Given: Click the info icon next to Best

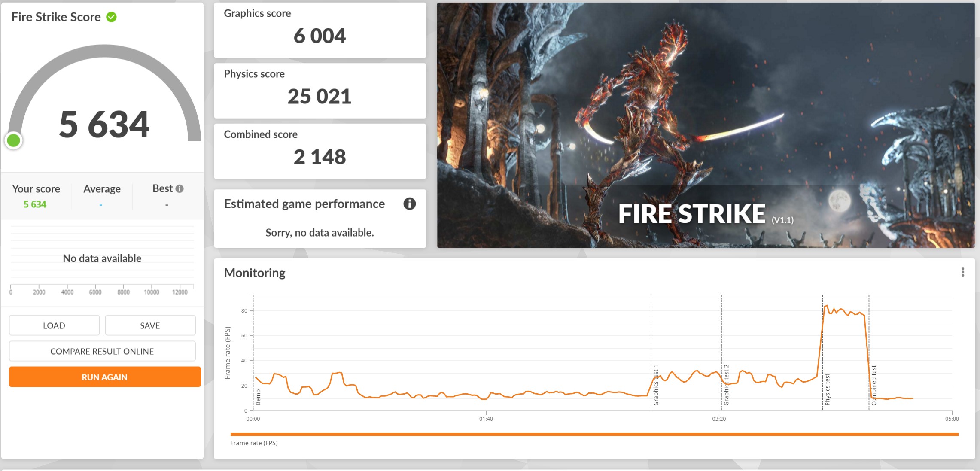Looking at the screenshot, I should 180,188.
